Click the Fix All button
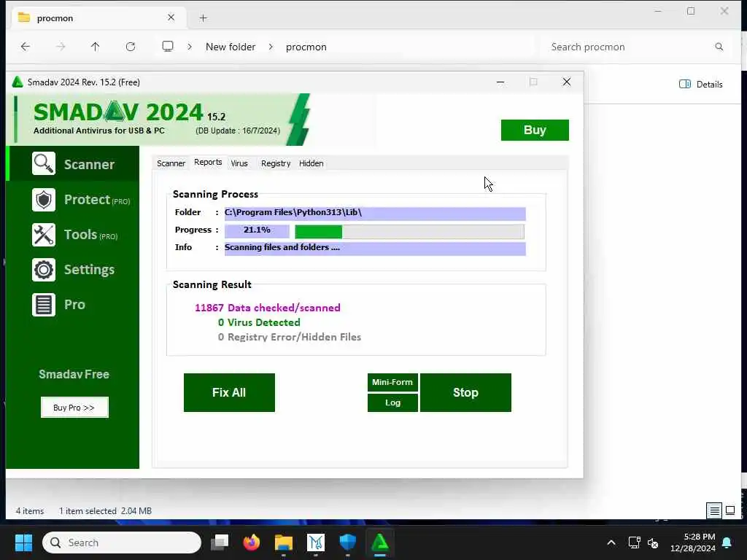 click(229, 392)
